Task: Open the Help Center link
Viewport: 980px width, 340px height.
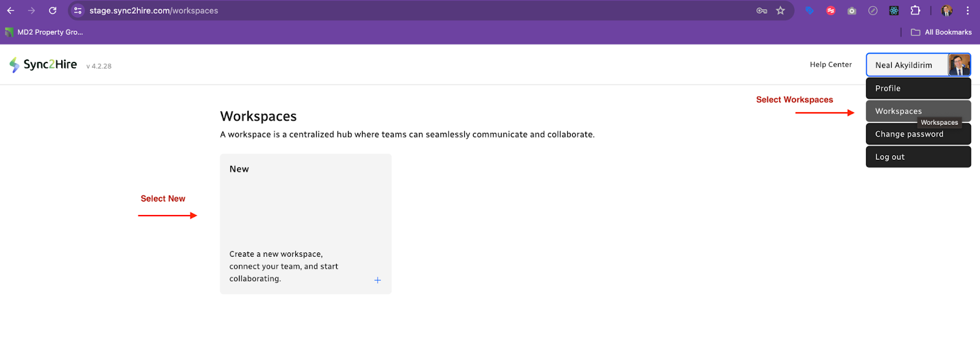Action: [x=831, y=64]
